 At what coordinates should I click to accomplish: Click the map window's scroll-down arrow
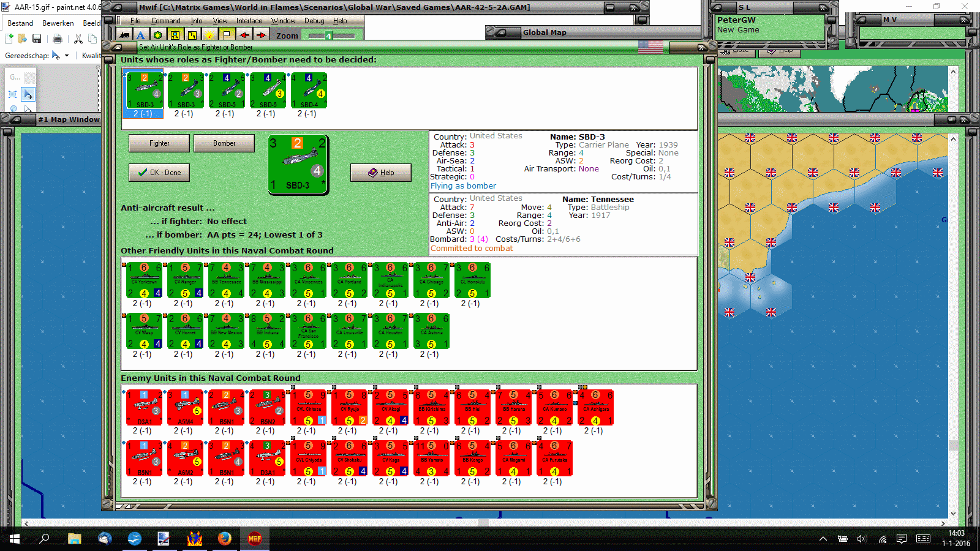click(953, 514)
